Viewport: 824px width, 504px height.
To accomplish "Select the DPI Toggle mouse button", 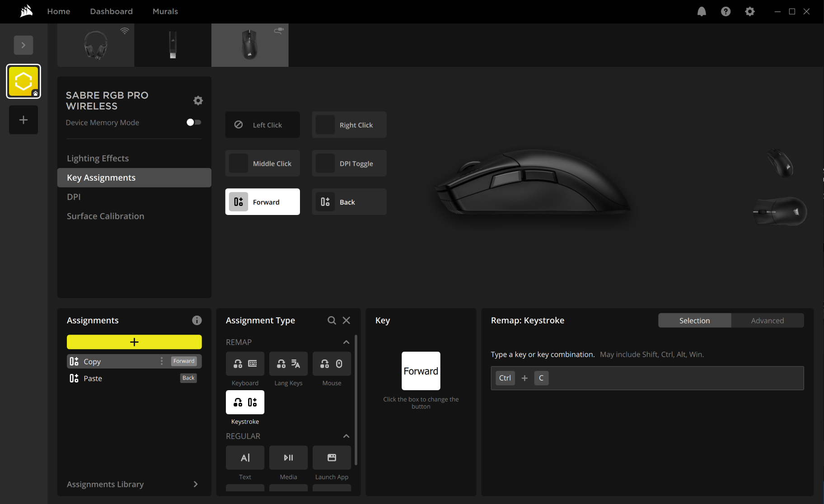I will [x=349, y=163].
